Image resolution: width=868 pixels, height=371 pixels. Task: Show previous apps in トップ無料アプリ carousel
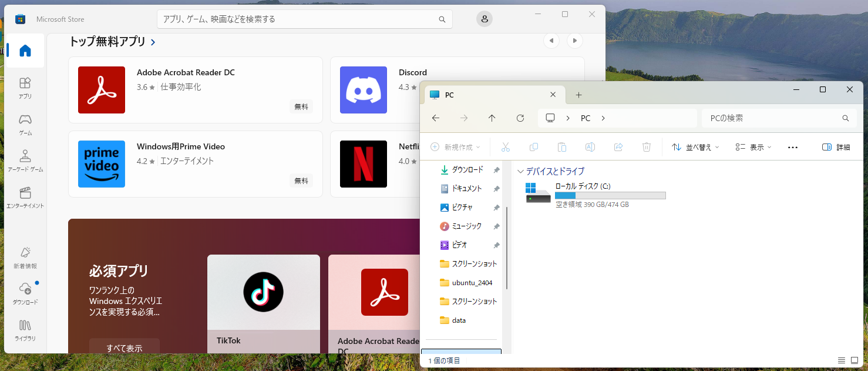(x=551, y=41)
